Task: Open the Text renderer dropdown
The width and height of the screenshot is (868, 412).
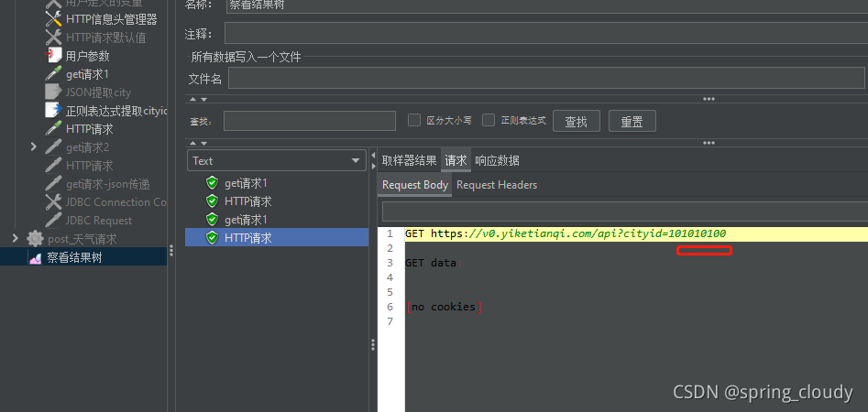Action: 276,160
